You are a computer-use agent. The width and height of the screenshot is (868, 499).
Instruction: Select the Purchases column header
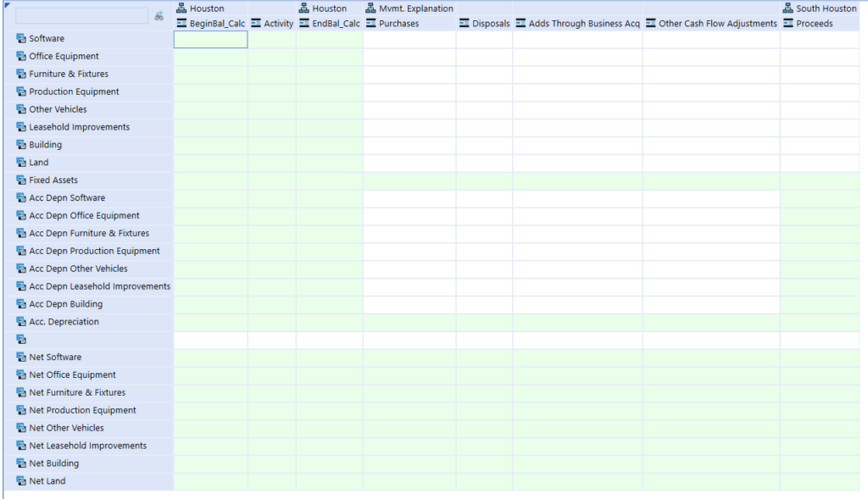[398, 24]
